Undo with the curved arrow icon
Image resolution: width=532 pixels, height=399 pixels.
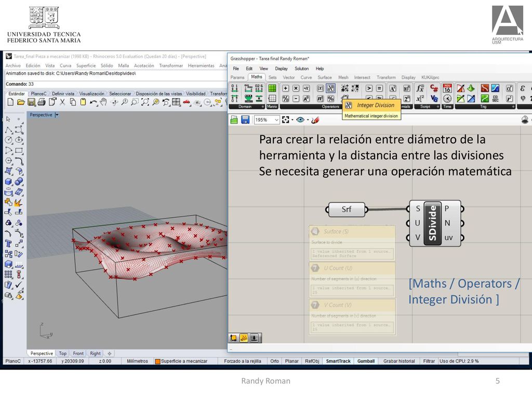tap(94, 102)
